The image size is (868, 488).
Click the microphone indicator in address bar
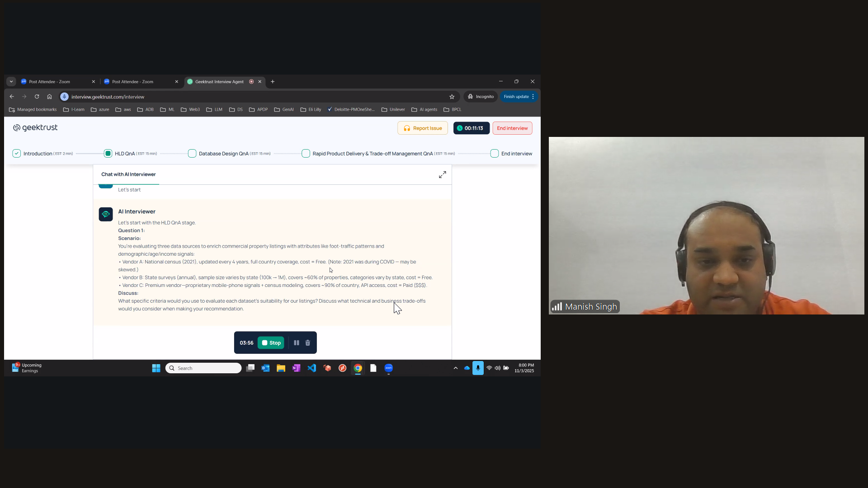65,97
